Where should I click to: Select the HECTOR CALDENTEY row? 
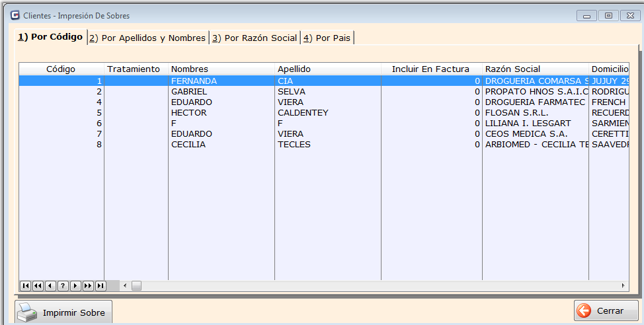click(198, 113)
